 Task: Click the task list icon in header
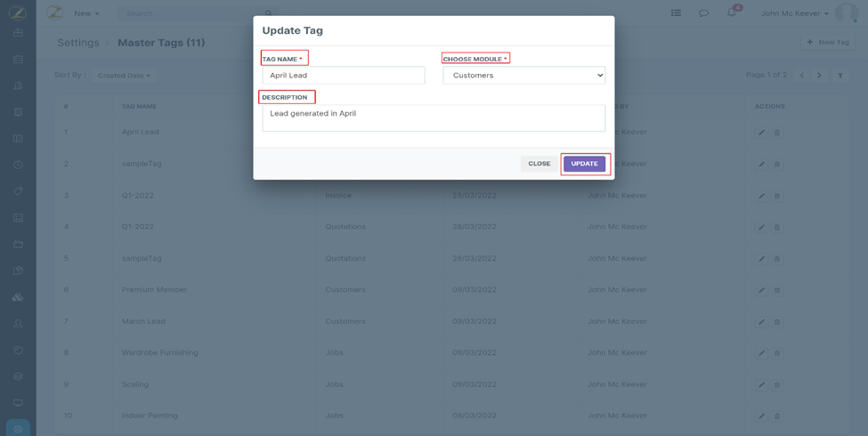coord(676,13)
